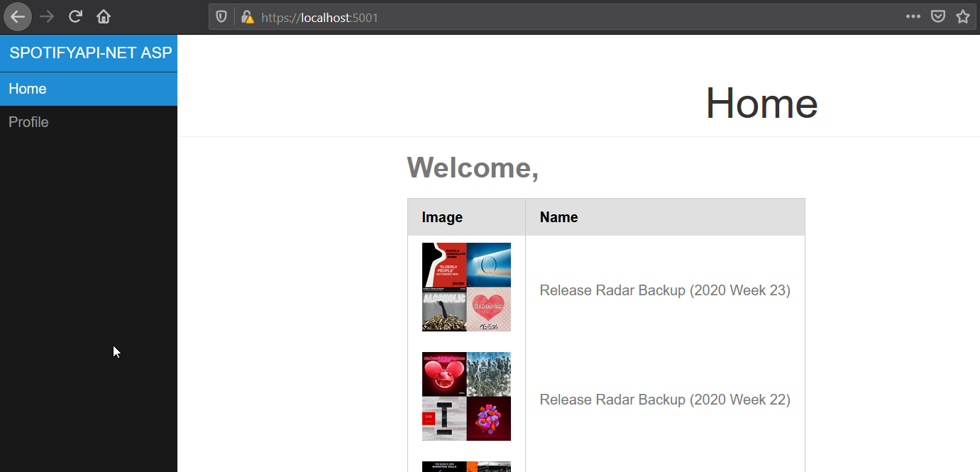Select the Home sidebar item
This screenshot has height=472, width=980.
[x=89, y=89]
